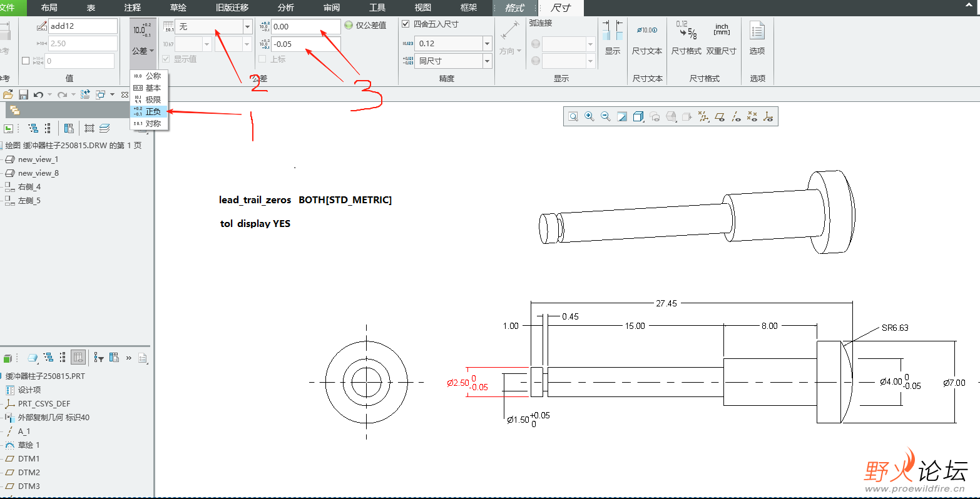Open the 无 tolerance table dropdown
Image resolution: width=980 pixels, height=499 pixels.
247,27
